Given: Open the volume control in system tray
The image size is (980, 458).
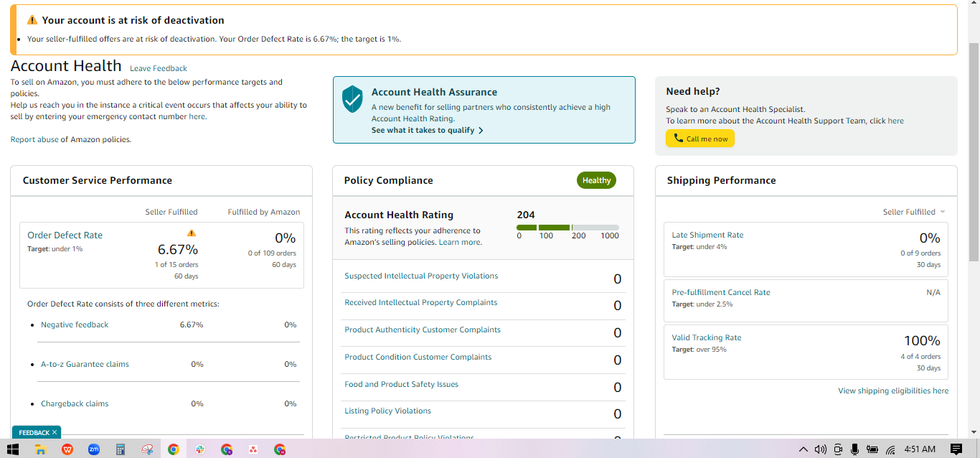Looking at the screenshot, I should click(x=821, y=449).
